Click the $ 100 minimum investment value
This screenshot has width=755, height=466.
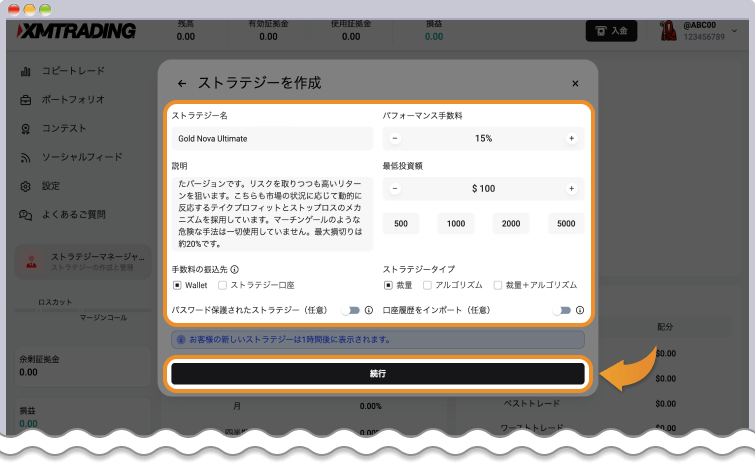pos(483,189)
